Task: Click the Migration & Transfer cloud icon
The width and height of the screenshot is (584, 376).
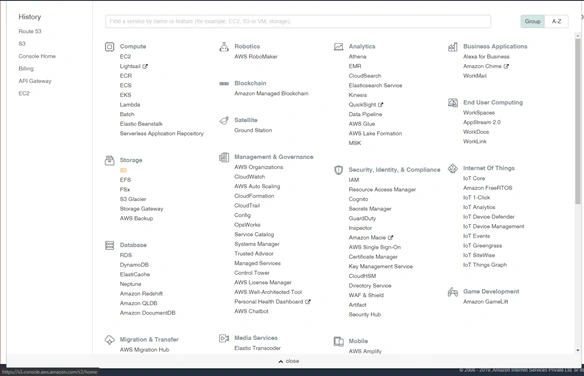Action: (110, 340)
